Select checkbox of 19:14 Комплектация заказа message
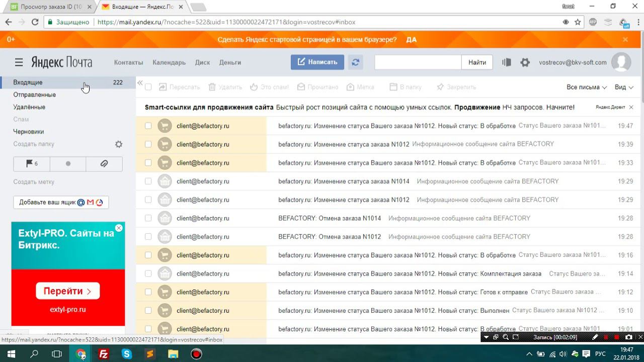Image resolution: width=644 pixels, height=362 pixels. [x=148, y=274]
